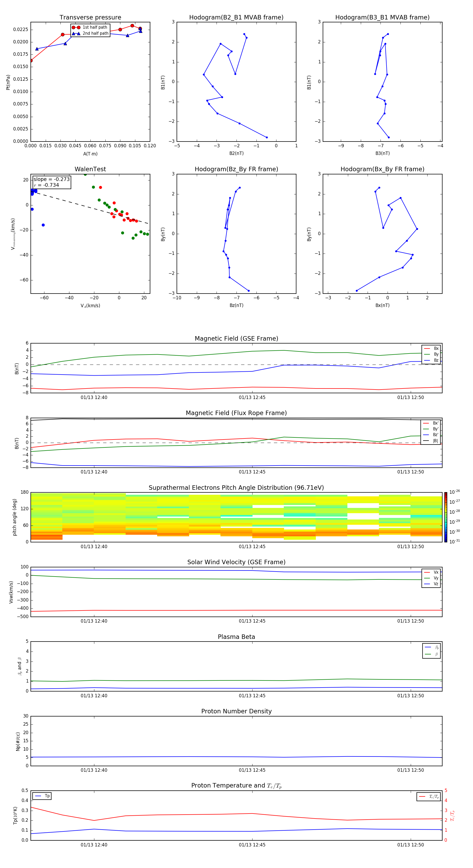This screenshot has height=868, width=473.
Task: Click the red Te/Tp right y-axis label
Action: [453, 815]
